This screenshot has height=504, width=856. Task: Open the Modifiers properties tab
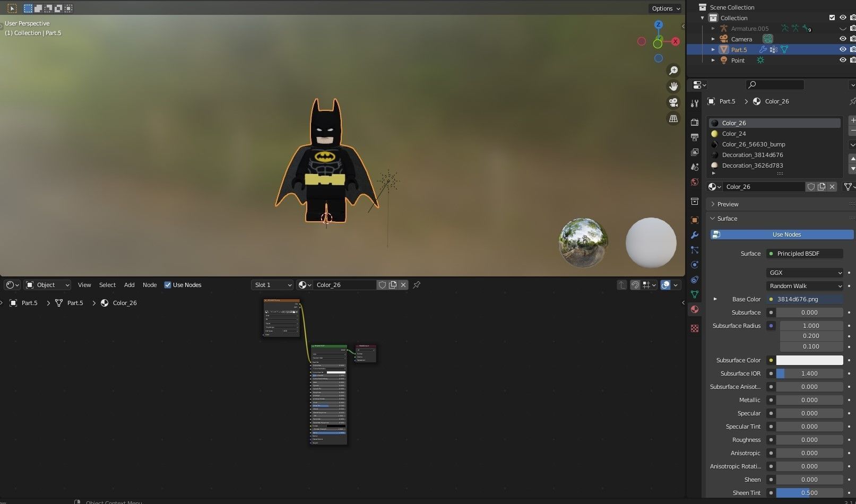pyautogui.click(x=695, y=235)
